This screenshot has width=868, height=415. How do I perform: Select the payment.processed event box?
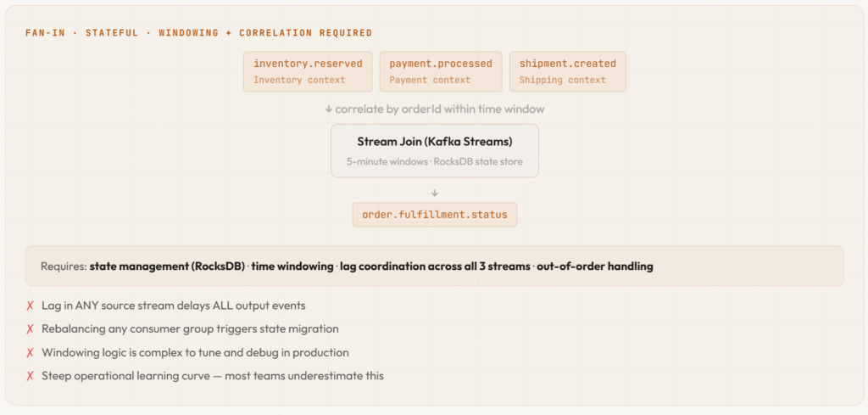(x=441, y=71)
